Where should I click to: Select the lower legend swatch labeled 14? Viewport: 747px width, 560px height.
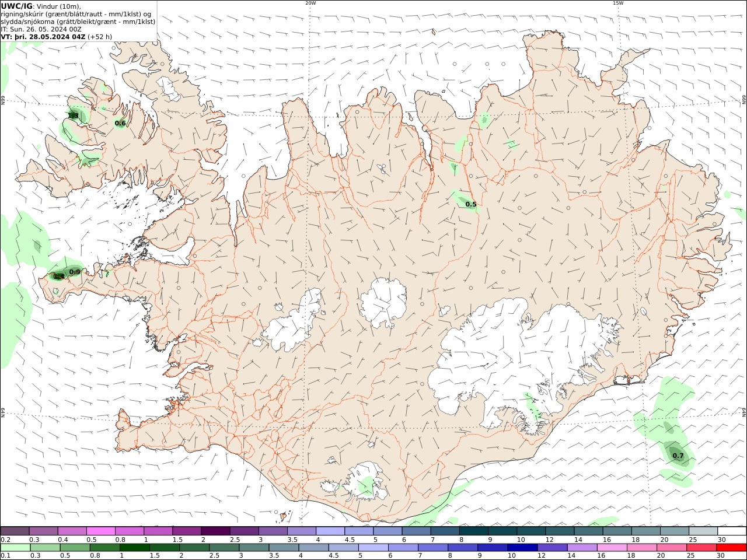click(582, 547)
